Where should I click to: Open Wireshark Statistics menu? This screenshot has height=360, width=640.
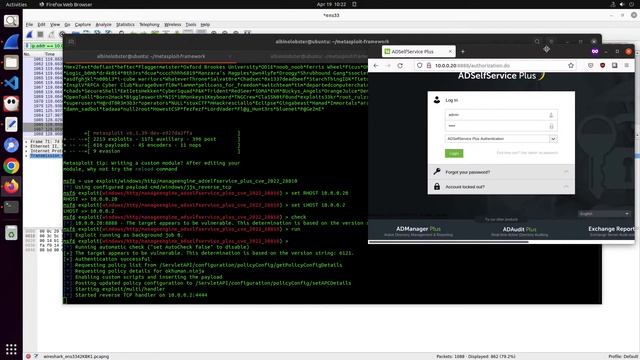click(x=125, y=24)
